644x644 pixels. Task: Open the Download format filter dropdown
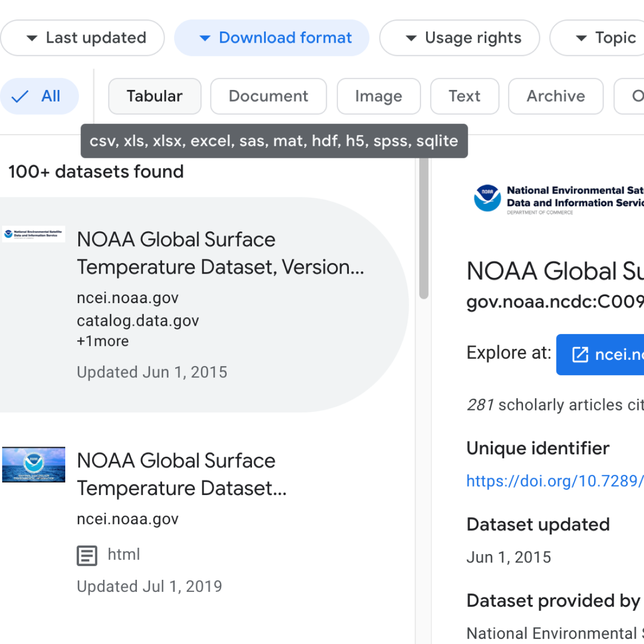coord(271,38)
